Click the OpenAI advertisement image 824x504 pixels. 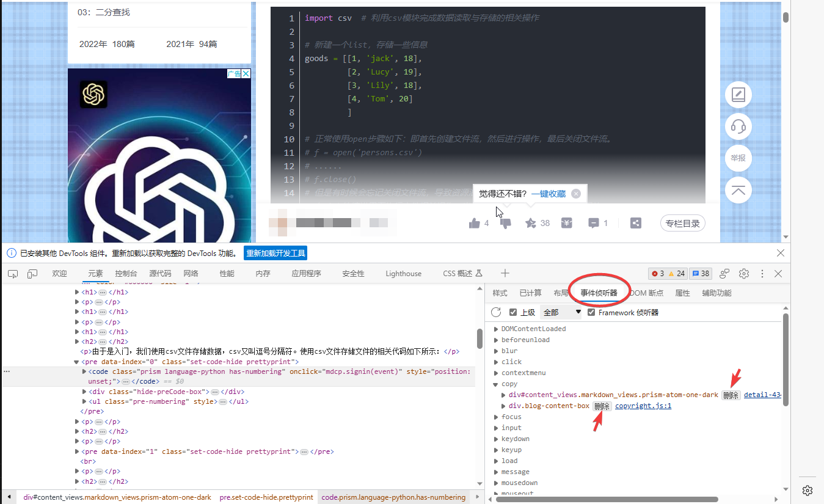tap(159, 155)
